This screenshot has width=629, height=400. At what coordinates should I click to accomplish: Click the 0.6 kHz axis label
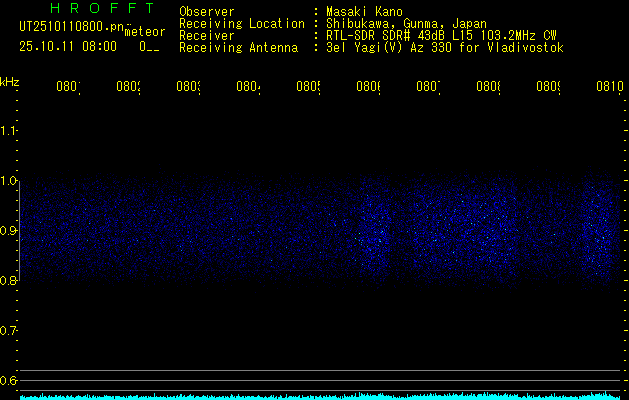pyautogui.click(x=9, y=381)
